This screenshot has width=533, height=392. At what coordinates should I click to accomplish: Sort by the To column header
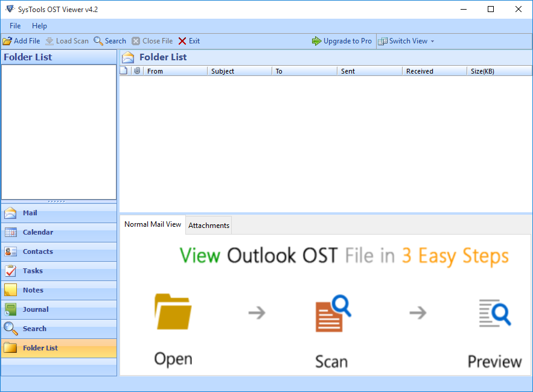coord(304,71)
